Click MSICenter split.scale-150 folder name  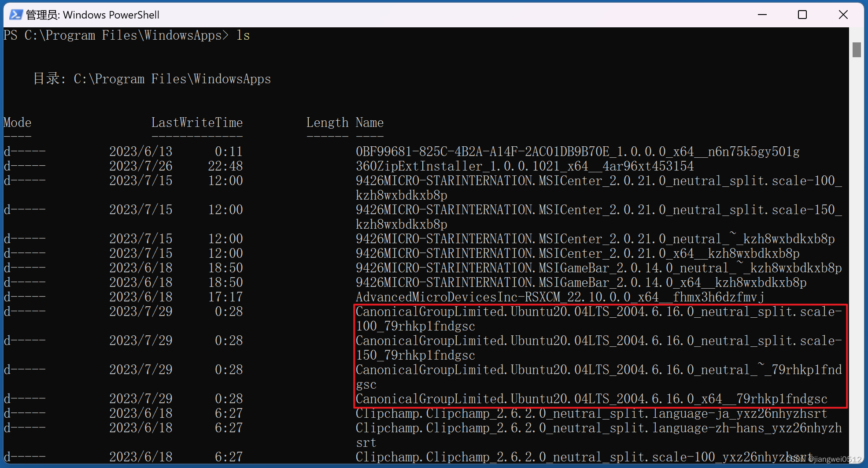[598, 217]
